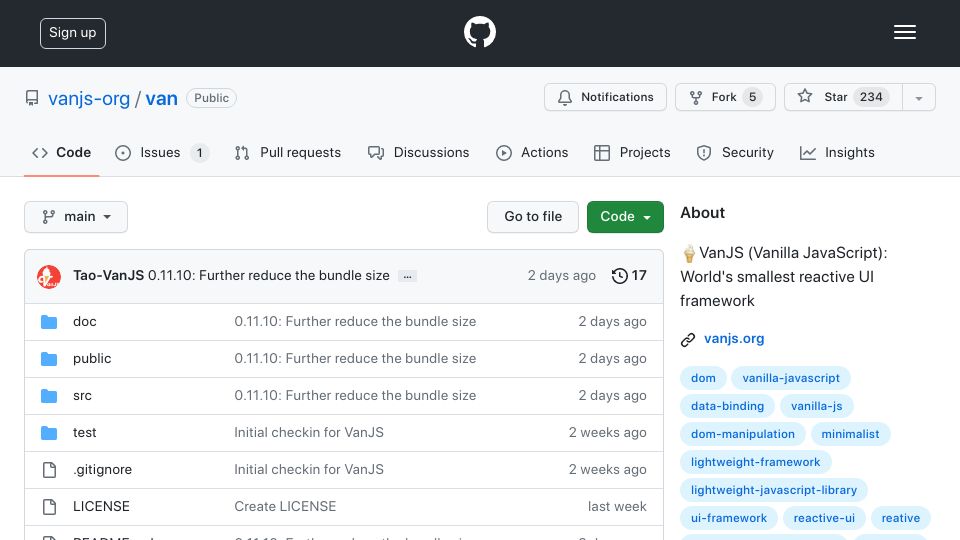Viewport: 960px width, 540px height.
Task: Click the repository book icon beside vanjs-org
Action: pyautogui.click(x=32, y=98)
